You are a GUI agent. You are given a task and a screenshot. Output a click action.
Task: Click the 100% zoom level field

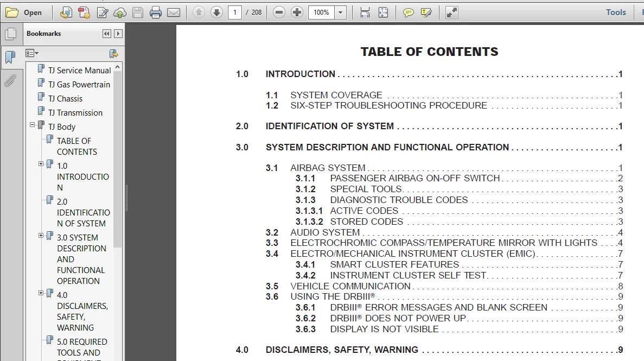tap(322, 12)
